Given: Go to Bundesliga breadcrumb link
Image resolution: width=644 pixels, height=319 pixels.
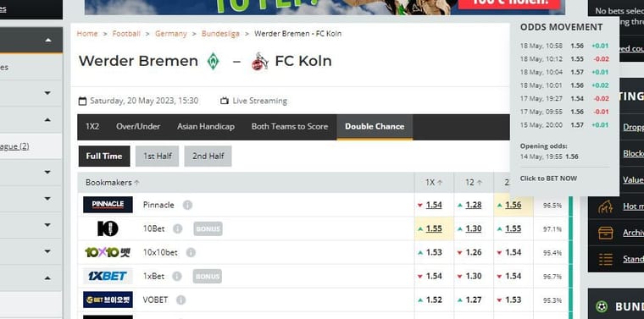Looking at the screenshot, I should (x=220, y=34).
